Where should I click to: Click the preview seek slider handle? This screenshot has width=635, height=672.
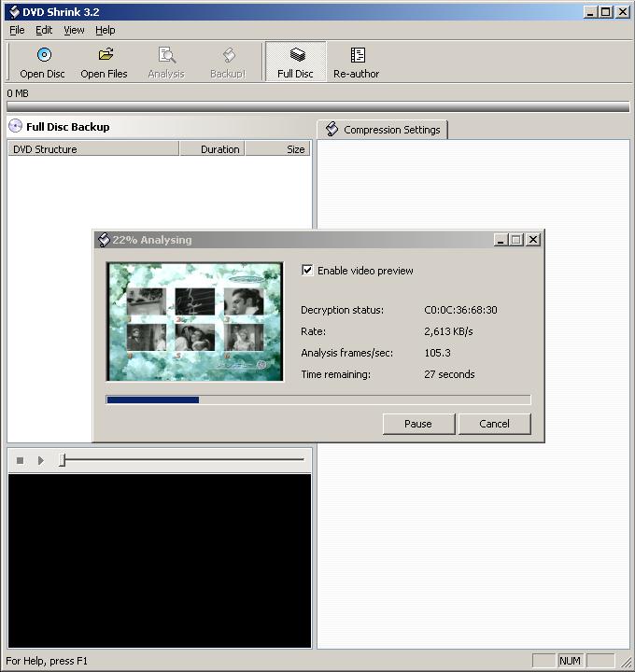(63, 460)
